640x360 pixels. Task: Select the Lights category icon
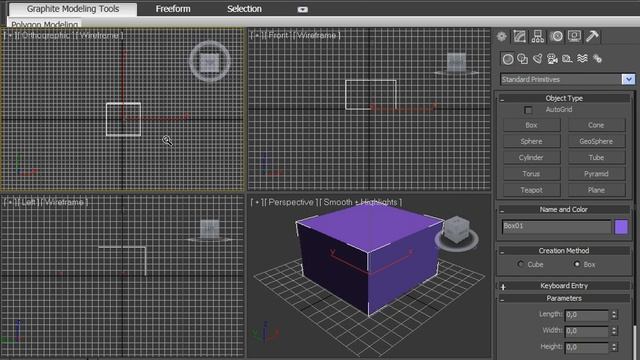[538, 59]
